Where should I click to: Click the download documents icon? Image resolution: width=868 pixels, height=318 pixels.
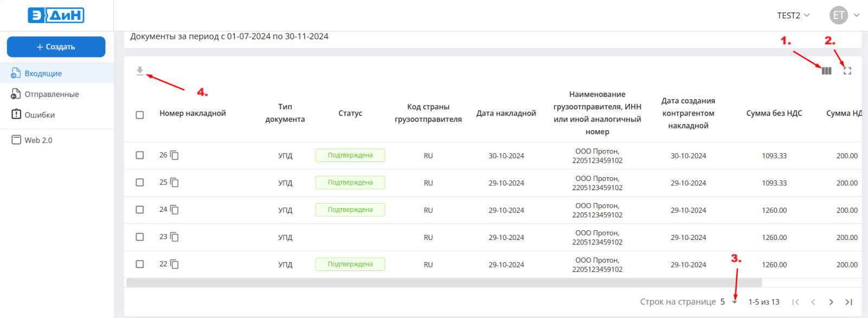coord(140,71)
